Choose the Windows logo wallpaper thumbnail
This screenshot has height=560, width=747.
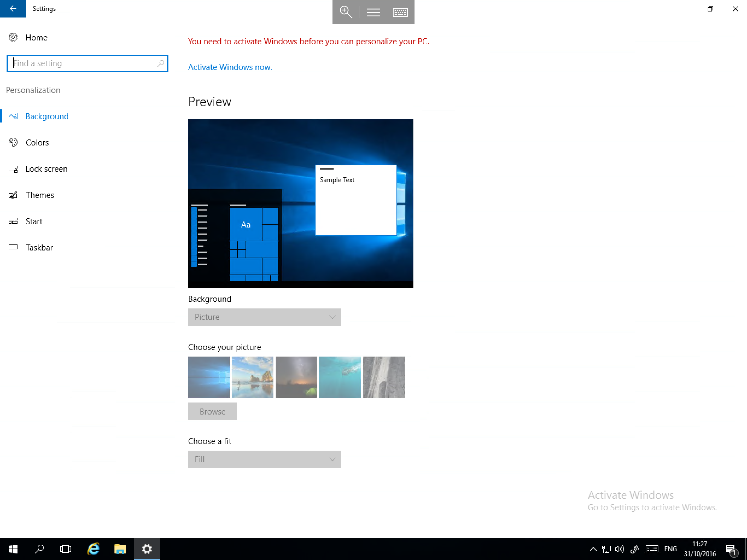pos(209,377)
